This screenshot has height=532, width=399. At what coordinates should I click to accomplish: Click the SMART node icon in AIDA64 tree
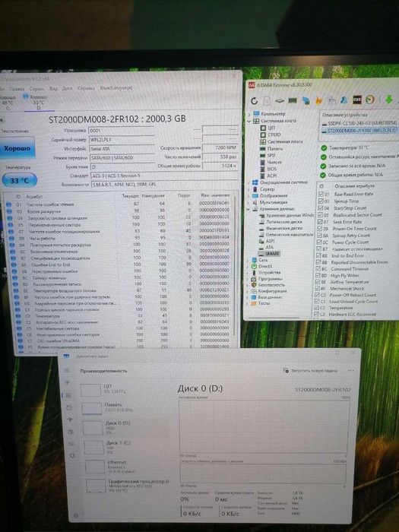[261, 254]
